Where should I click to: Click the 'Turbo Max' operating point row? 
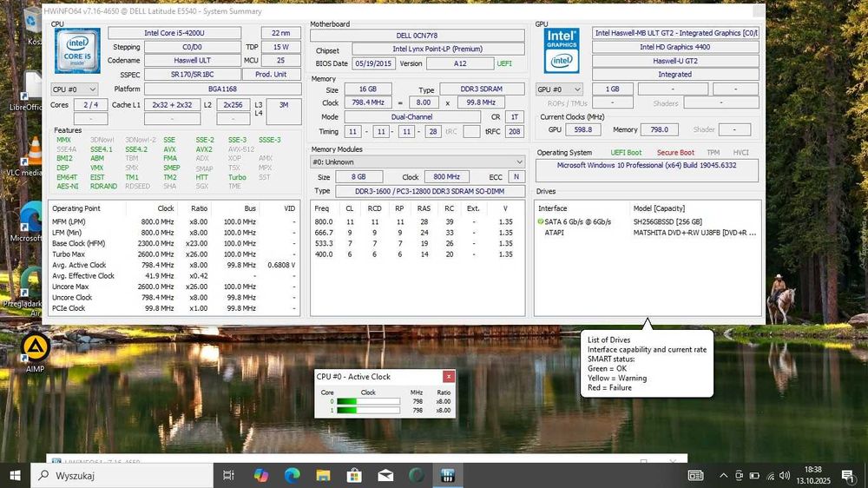(x=174, y=254)
